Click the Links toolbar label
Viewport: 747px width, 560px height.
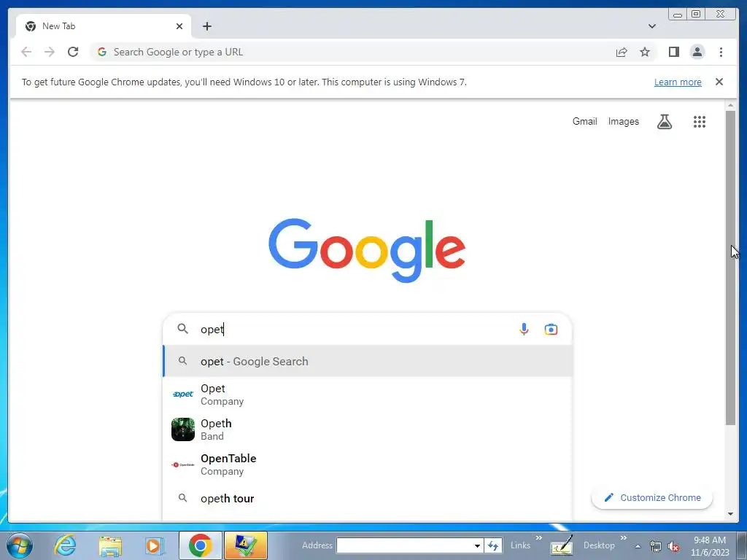520,545
